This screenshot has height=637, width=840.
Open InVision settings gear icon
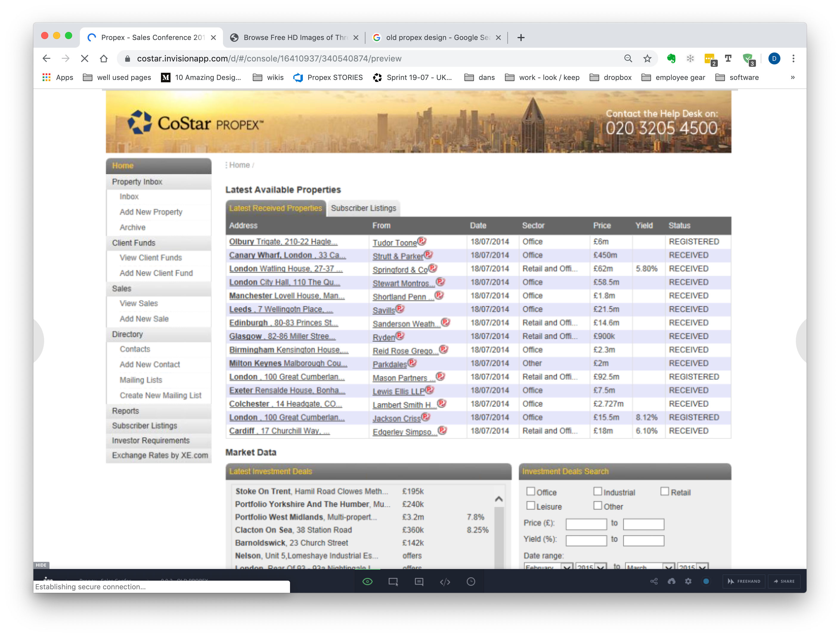(x=688, y=581)
